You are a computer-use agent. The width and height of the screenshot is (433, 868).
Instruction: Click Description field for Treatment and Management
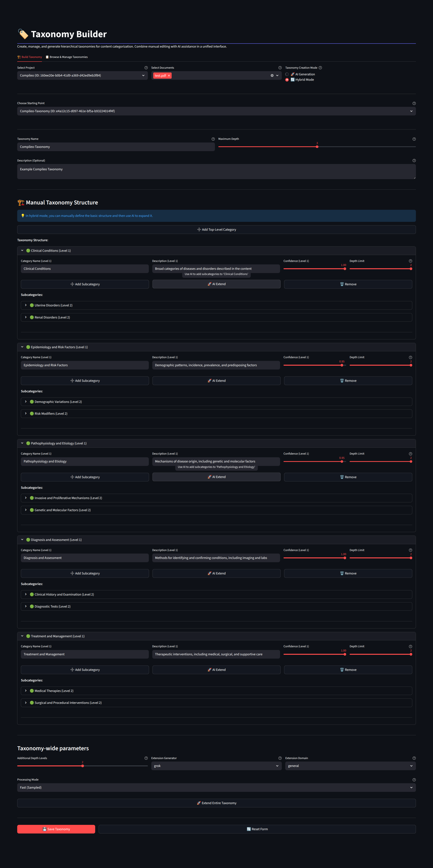click(216, 654)
